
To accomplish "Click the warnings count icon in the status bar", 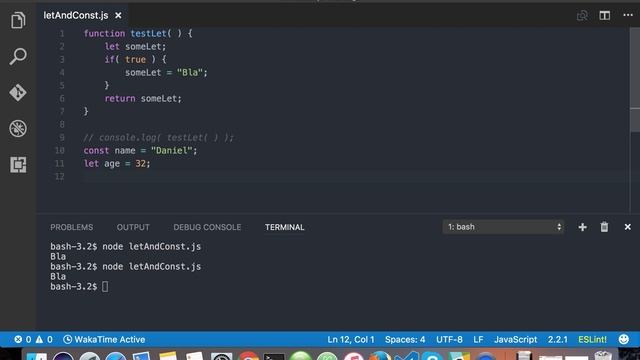I will point(44,340).
